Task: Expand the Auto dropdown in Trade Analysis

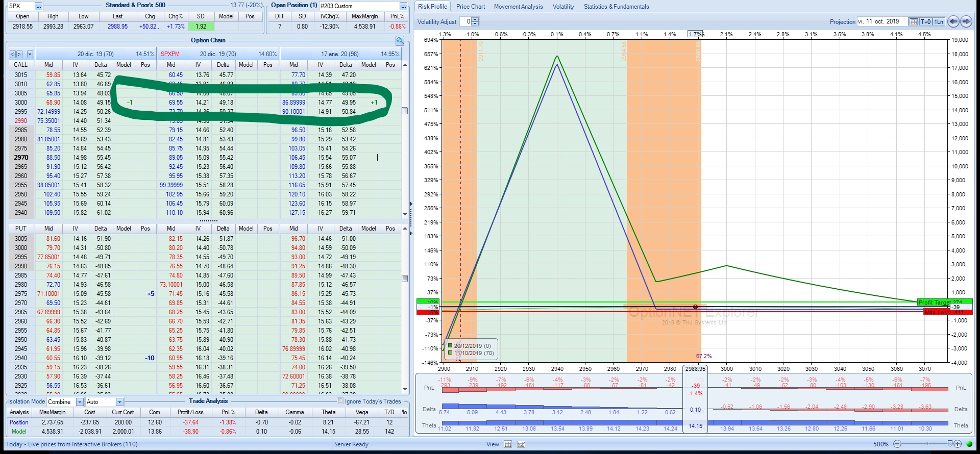Action: point(119,402)
